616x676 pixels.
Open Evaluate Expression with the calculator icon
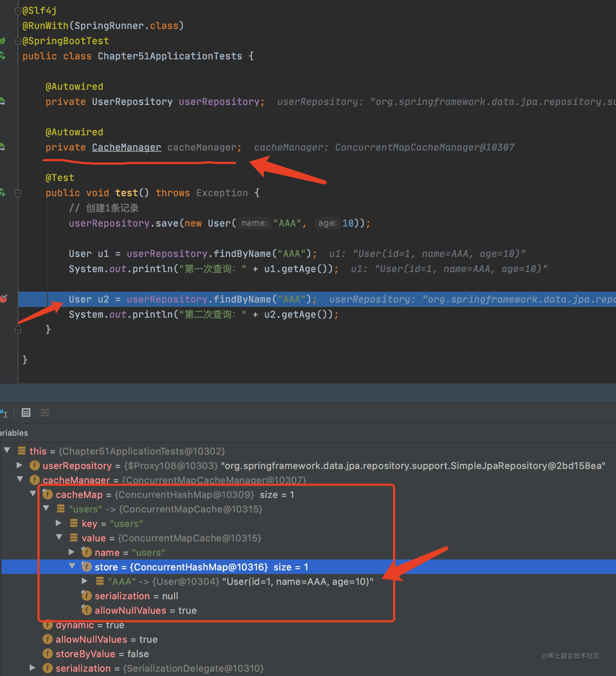[x=26, y=413]
